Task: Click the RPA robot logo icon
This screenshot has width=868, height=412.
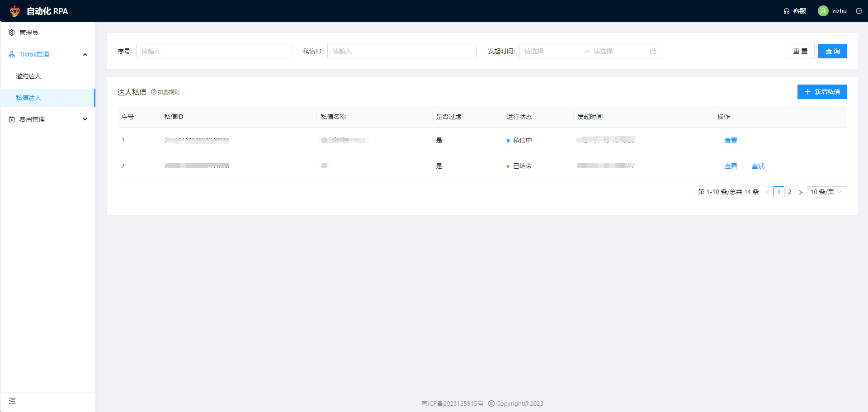Action: pos(15,11)
